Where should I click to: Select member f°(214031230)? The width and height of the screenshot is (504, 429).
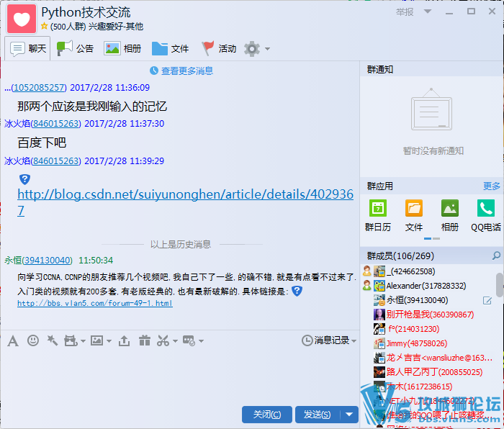413,329
